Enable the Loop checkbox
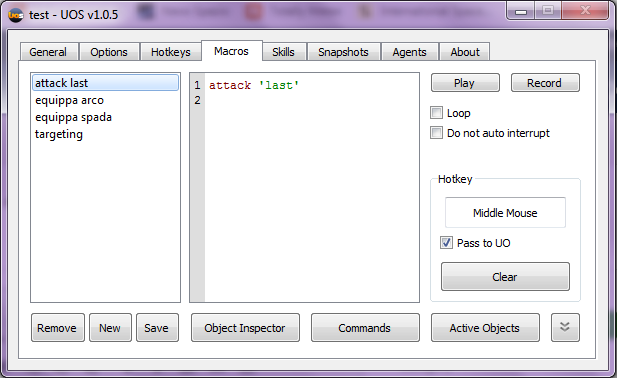Viewport: 617px width, 378px height. coord(436,113)
